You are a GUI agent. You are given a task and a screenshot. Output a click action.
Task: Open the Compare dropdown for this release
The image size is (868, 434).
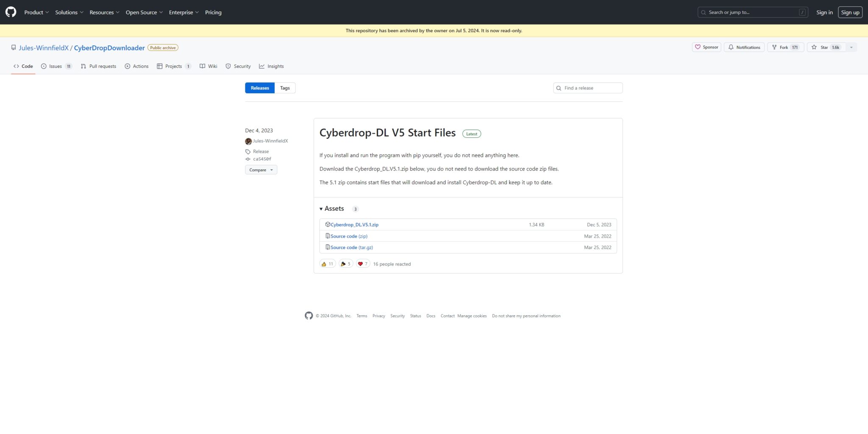coord(261,170)
